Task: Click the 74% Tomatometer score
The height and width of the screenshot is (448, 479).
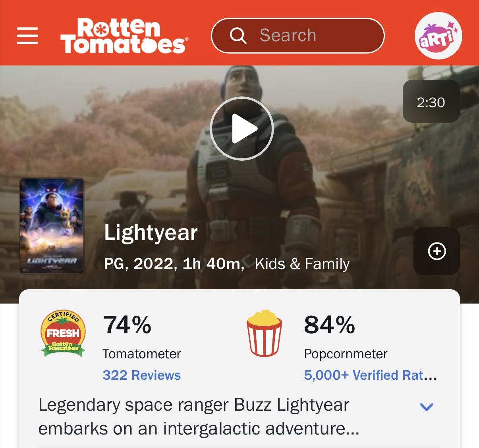Action: pyautogui.click(x=127, y=325)
